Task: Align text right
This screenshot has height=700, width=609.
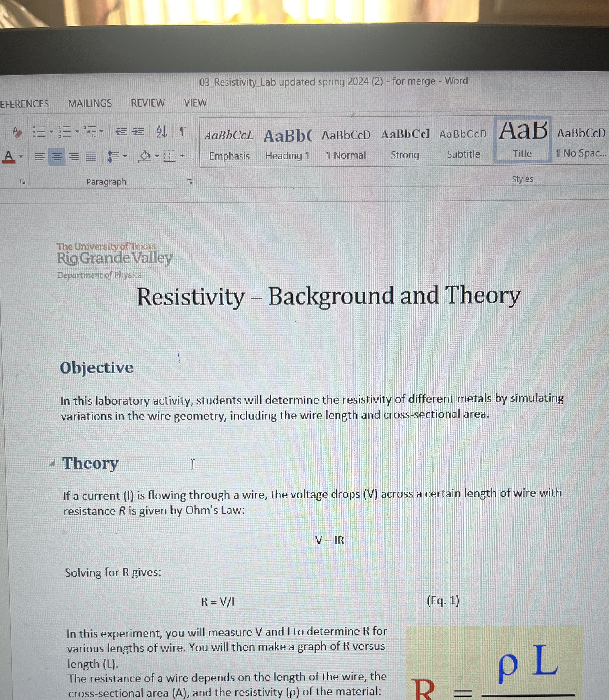Action: pos(74,156)
